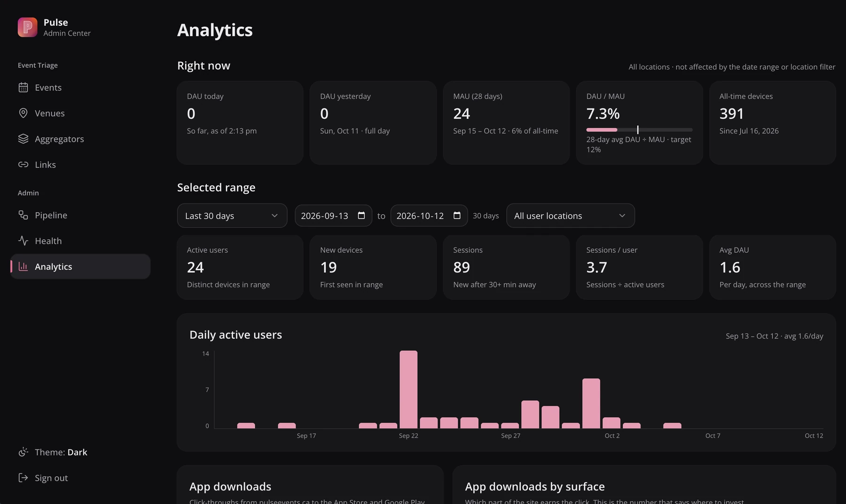This screenshot has width=846, height=504.
Task: Click the start date field 2026-09-13
Action: (x=333, y=216)
